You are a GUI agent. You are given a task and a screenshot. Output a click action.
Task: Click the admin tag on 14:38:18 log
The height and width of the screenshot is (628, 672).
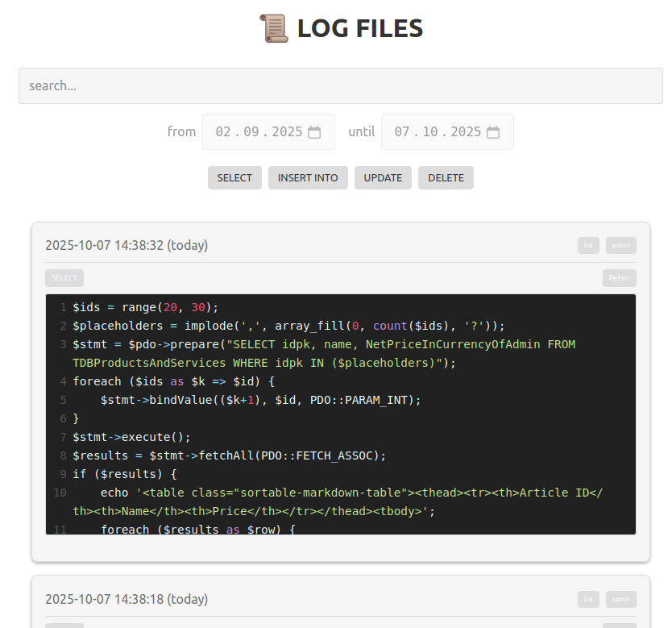(621, 599)
